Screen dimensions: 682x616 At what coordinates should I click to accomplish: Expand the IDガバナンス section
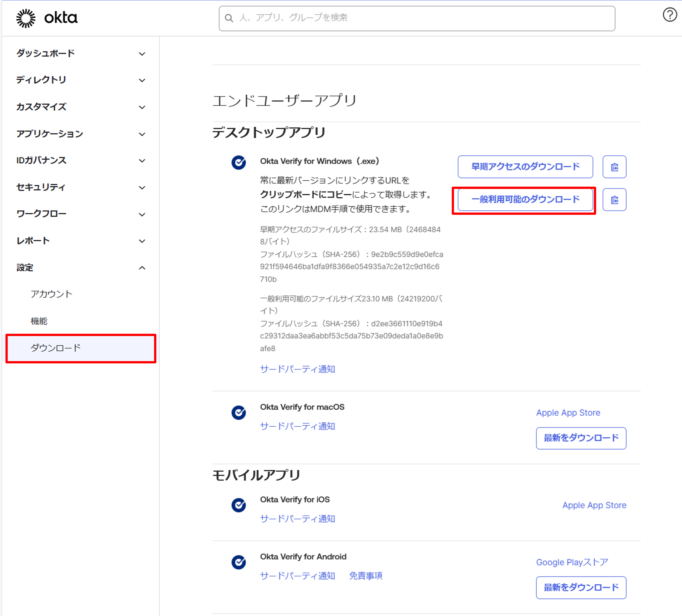pyautogui.click(x=80, y=160)
